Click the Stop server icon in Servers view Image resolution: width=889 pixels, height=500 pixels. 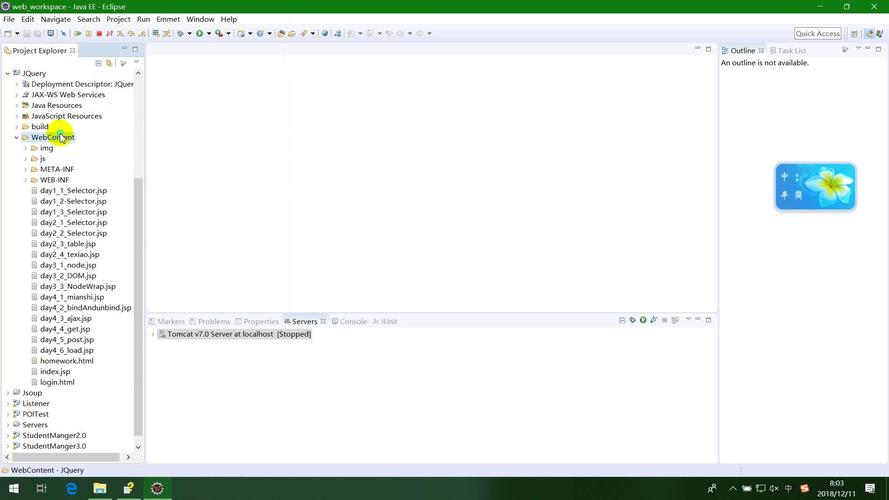(664, 320)
